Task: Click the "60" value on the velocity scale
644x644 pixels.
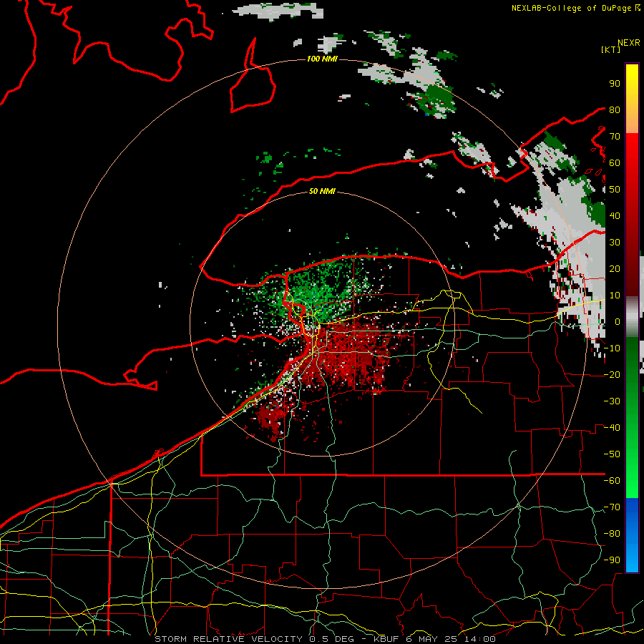Action: pos(615,163)
